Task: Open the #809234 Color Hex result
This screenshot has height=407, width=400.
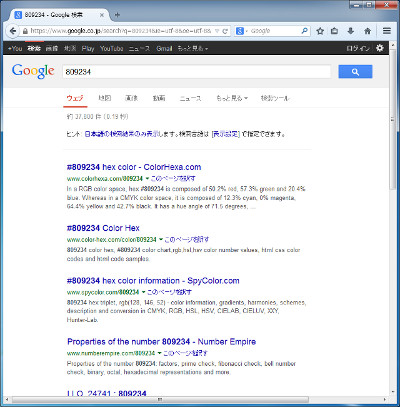Action: (103, 228)
